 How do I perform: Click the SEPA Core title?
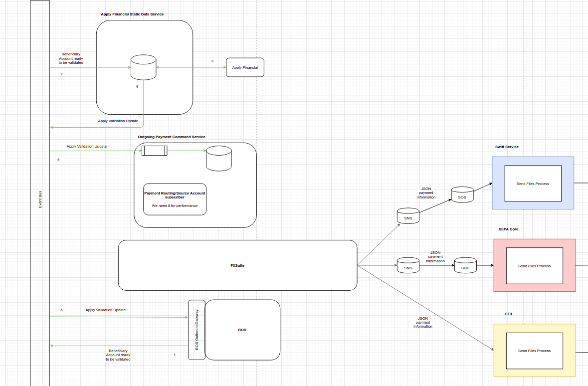pos(508,229)
